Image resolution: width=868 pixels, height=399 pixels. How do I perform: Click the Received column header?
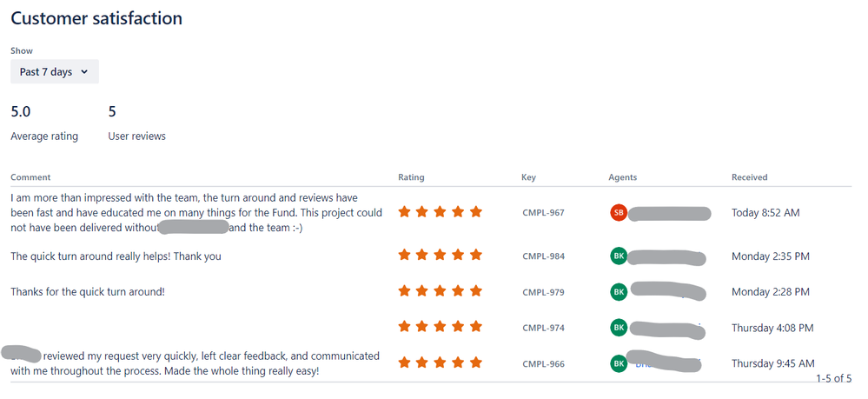click(x=750, y=177)
